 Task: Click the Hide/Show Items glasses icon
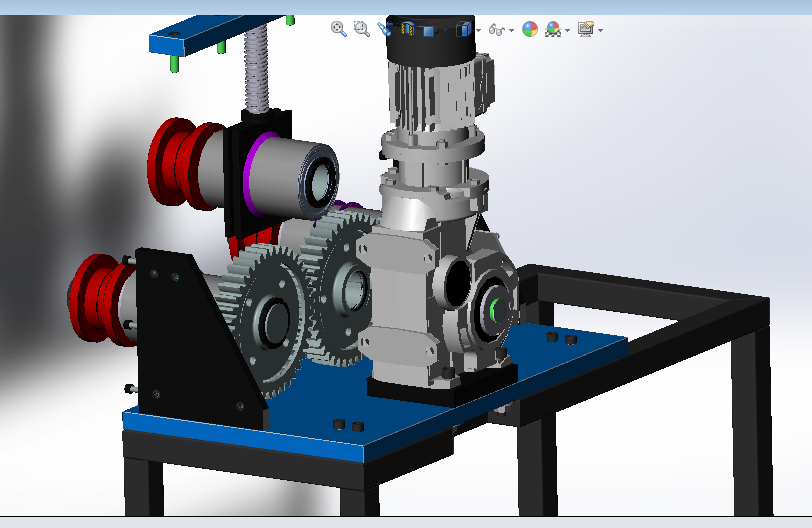tap(497, 30)
